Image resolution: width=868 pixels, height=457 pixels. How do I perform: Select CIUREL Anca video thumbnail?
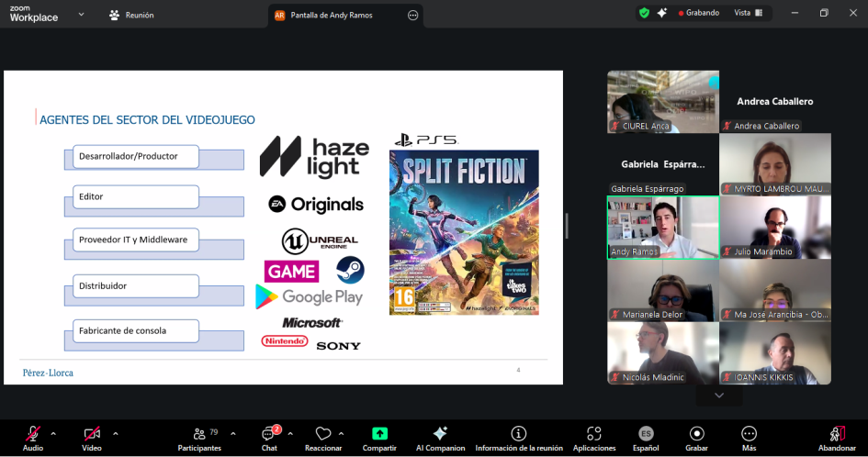[663, 102]
